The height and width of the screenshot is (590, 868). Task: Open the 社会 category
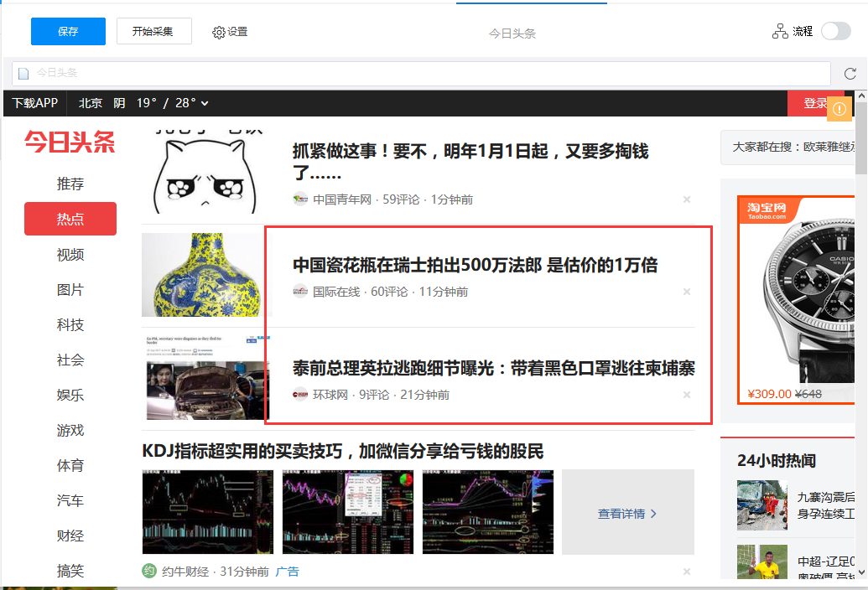coord(70,360)
